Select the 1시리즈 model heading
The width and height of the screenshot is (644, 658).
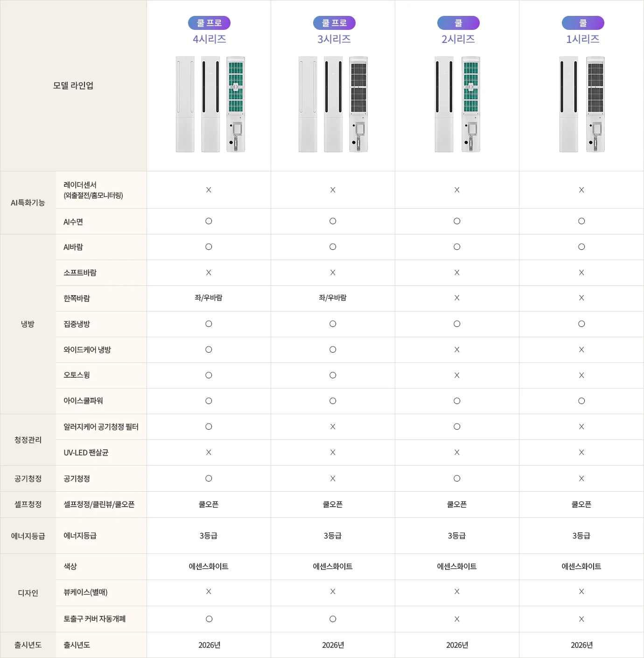pos(583,39)
